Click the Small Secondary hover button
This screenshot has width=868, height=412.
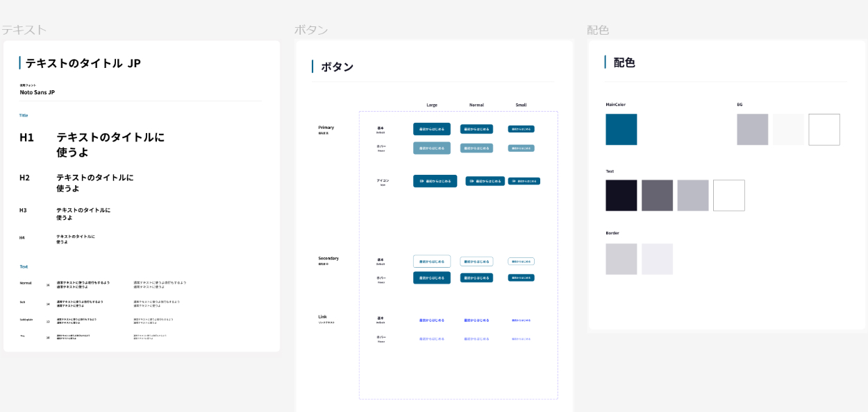coord(521,277)
